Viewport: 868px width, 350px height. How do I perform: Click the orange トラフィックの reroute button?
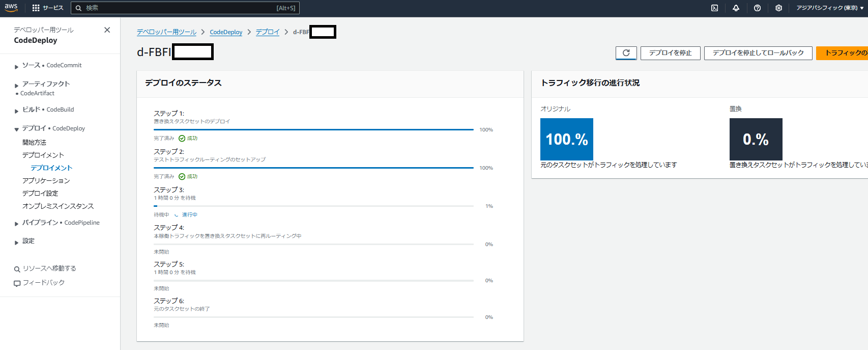pyautogui.click(x=842, y=53)
